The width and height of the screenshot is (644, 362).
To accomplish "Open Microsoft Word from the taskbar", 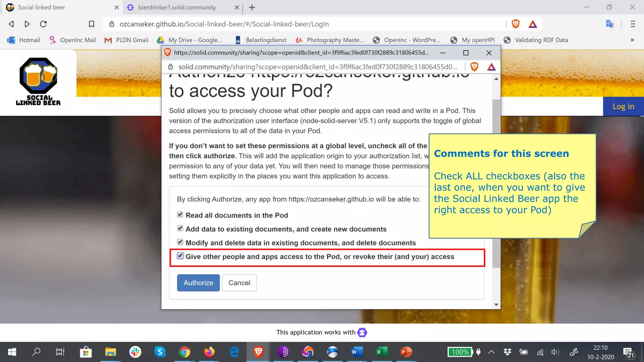I will [357, 352].
